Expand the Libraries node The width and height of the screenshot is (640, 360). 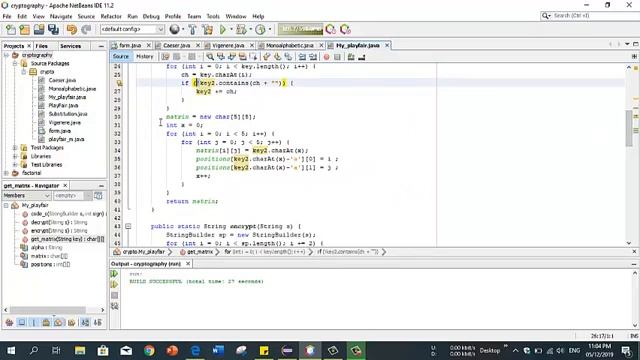(x=15, y=156)
